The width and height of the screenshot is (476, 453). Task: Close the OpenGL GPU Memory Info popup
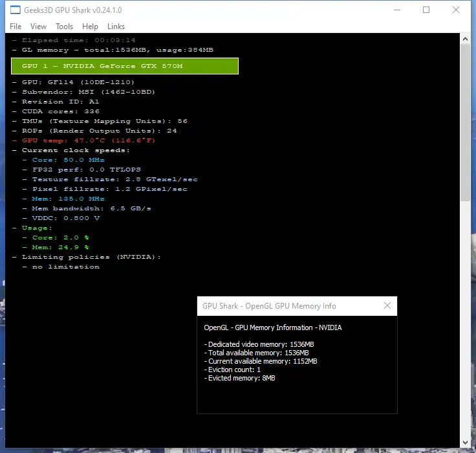click(x=387, y=305)
